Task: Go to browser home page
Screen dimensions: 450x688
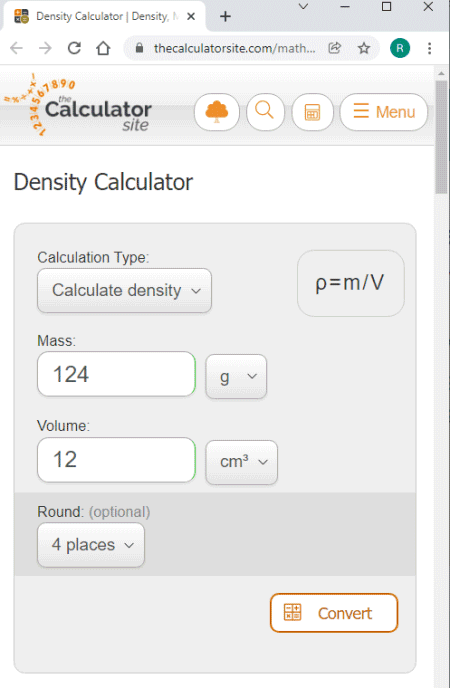Action: tap(103, 48)
